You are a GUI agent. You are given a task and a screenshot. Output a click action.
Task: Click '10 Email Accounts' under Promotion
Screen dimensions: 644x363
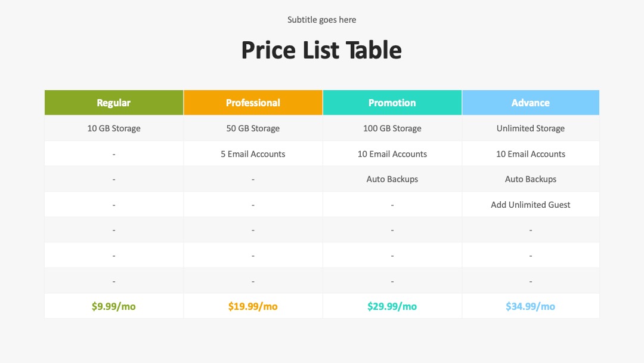(x=392, y=154)
